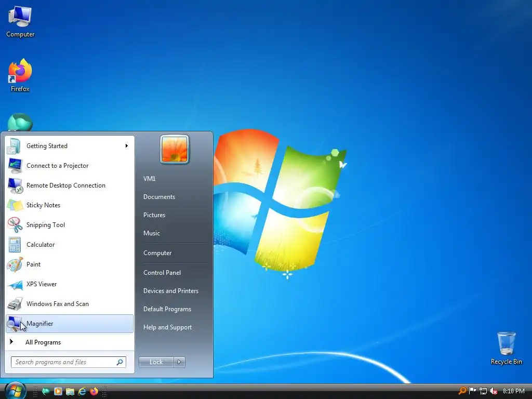Open Windows Fax and Scan

click(69, 303)
